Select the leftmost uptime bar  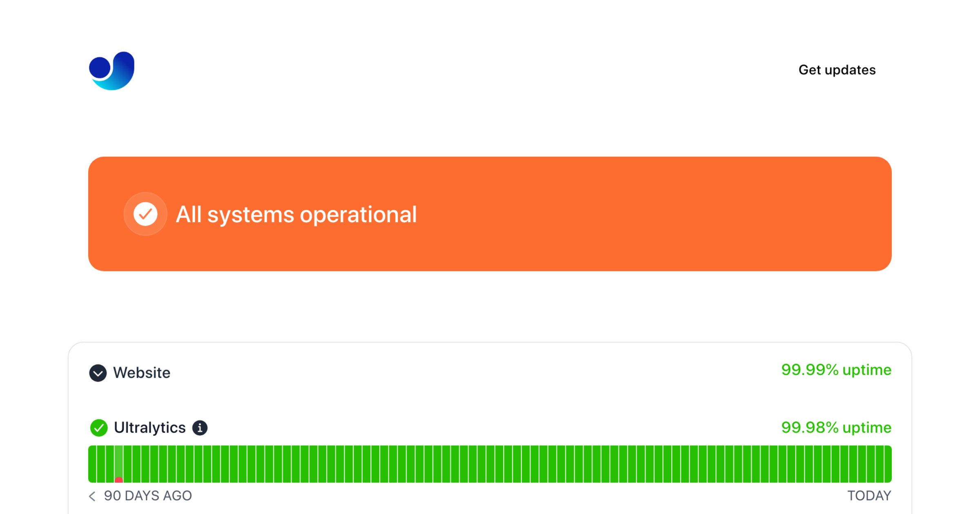(92, 464)
